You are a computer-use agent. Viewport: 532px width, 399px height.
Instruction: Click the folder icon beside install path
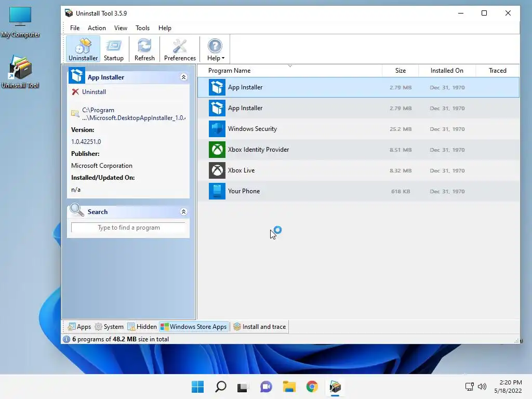75,113
